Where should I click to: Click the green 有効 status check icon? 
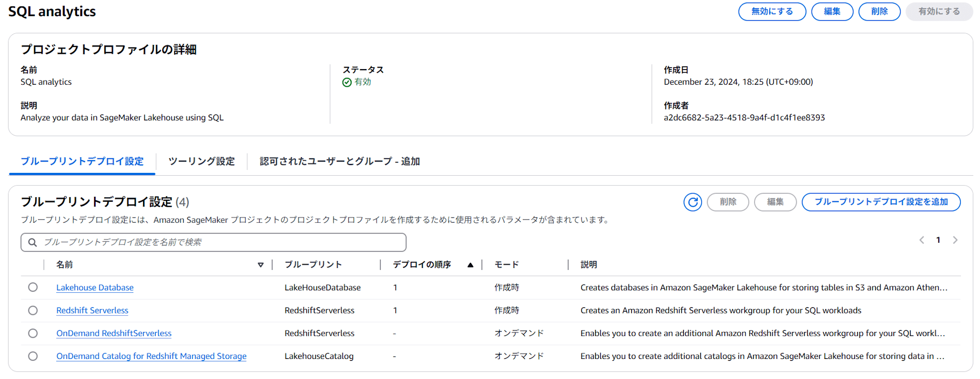347,82
